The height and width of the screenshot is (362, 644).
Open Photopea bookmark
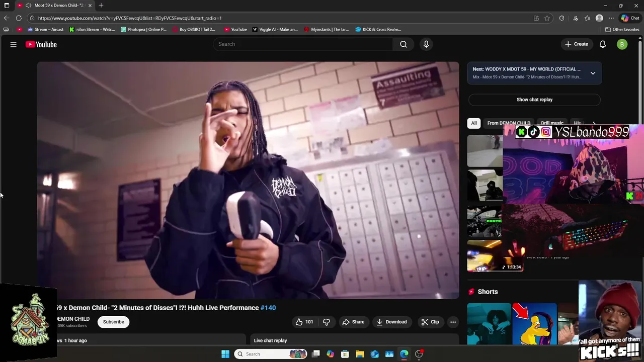144,30
